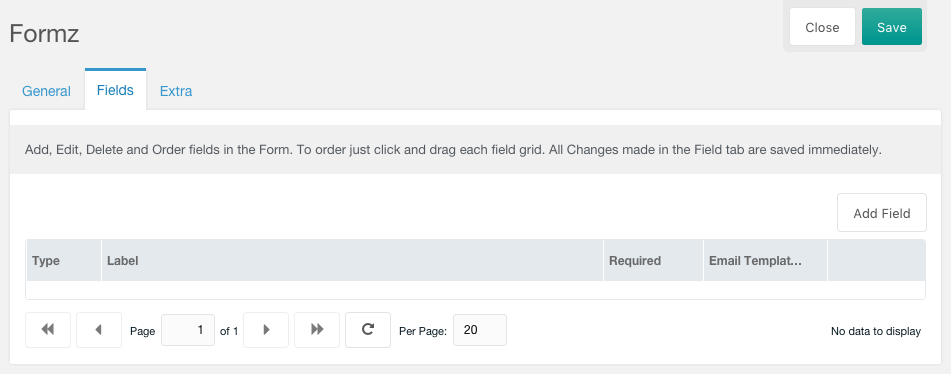
Task: Open the Extra tab
Action: coord(176,91)
